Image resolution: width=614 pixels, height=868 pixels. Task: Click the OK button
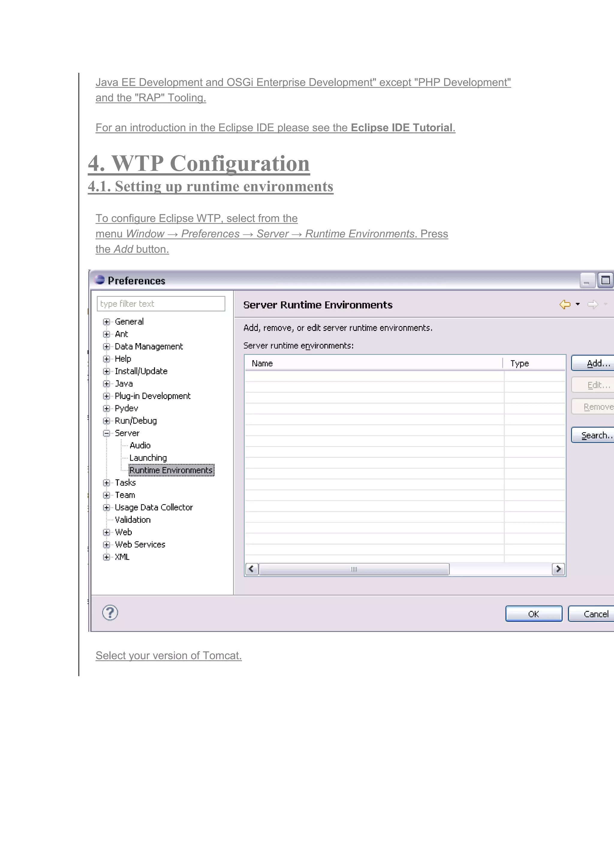[x=533, y=614]
